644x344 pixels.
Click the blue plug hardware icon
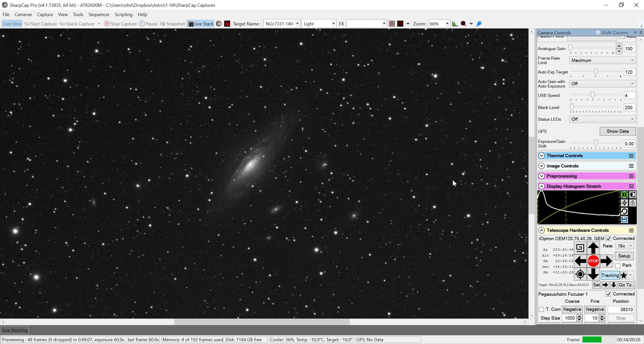click(x=479, y=24)
